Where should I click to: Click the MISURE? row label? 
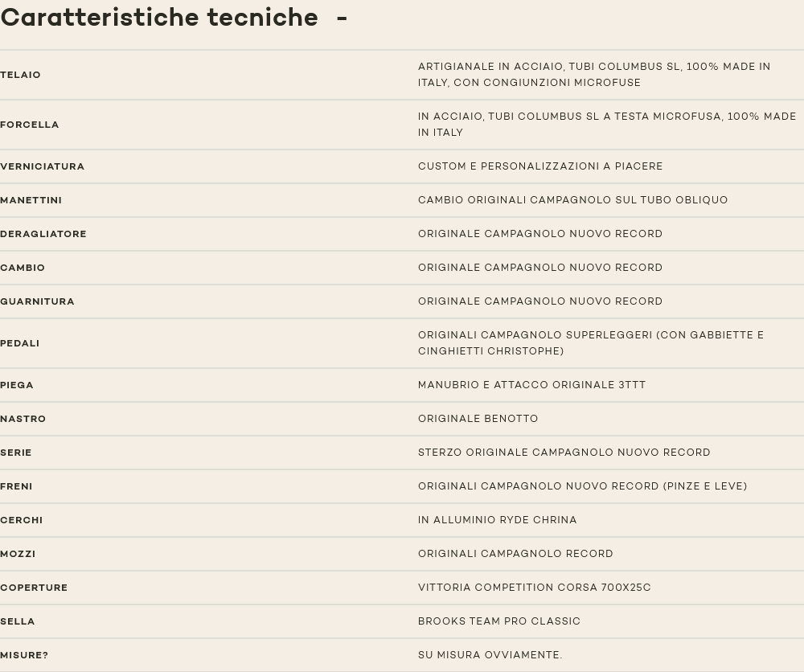pyautogui.click(x=24, y=655)
